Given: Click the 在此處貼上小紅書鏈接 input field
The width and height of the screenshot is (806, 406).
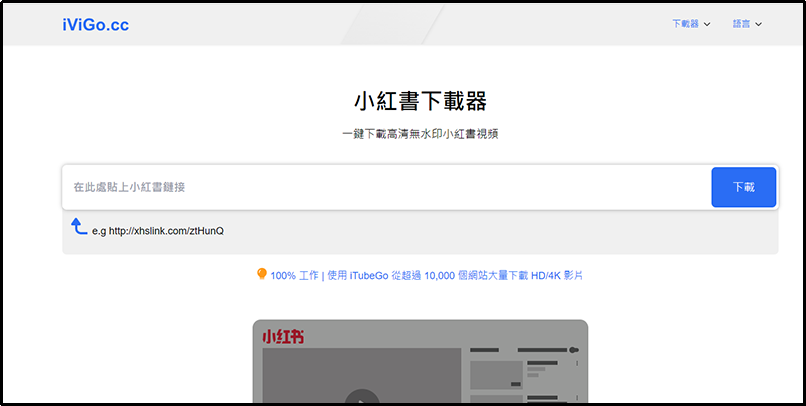Looking at the screenshot, I should (387, 187).
